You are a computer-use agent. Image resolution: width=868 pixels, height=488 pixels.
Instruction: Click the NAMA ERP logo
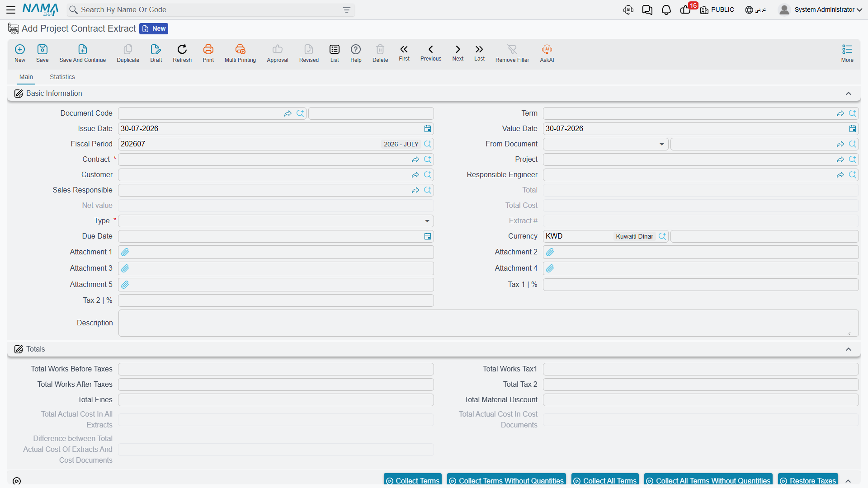point(41,9)
